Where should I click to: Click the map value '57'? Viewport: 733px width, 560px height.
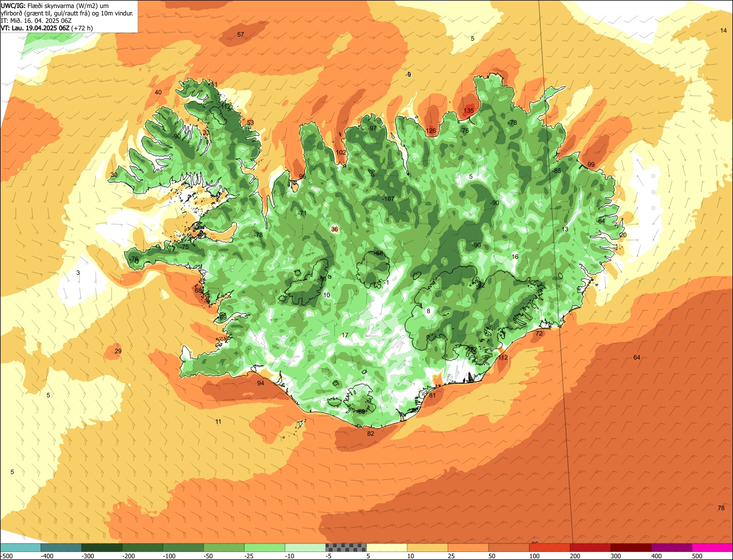pyautogui.click(x=241, y=35)
